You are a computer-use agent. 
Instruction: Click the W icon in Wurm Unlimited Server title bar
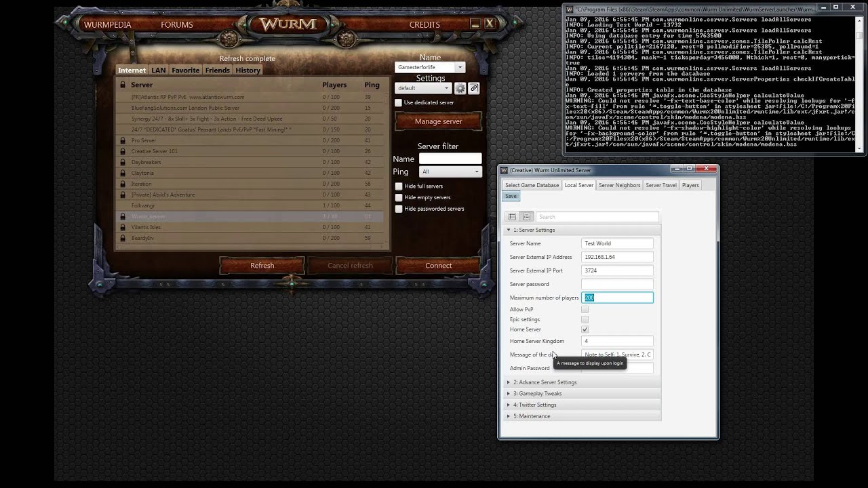[x=504, y=170]
